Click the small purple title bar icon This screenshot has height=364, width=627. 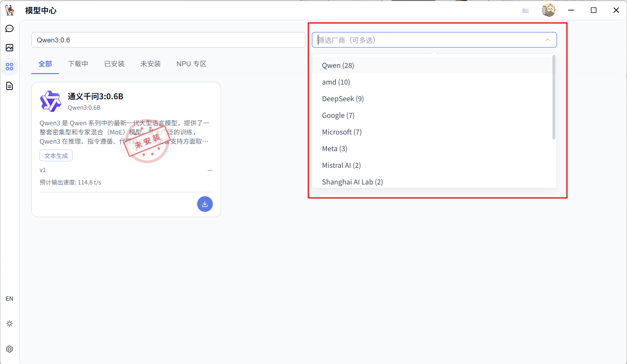click(x=526, y=11)
